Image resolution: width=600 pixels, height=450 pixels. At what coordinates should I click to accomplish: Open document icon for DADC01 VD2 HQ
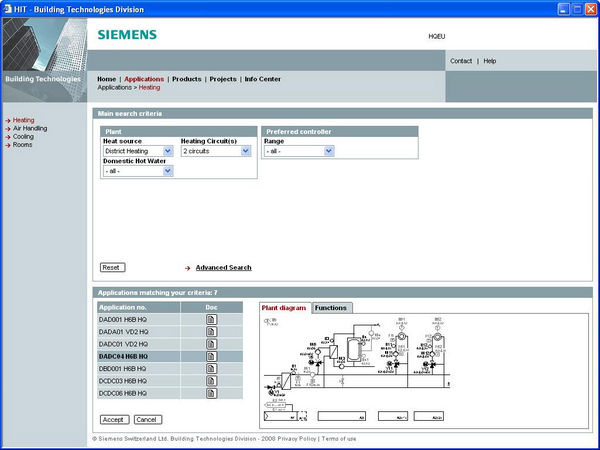click(x=211, y=343)
